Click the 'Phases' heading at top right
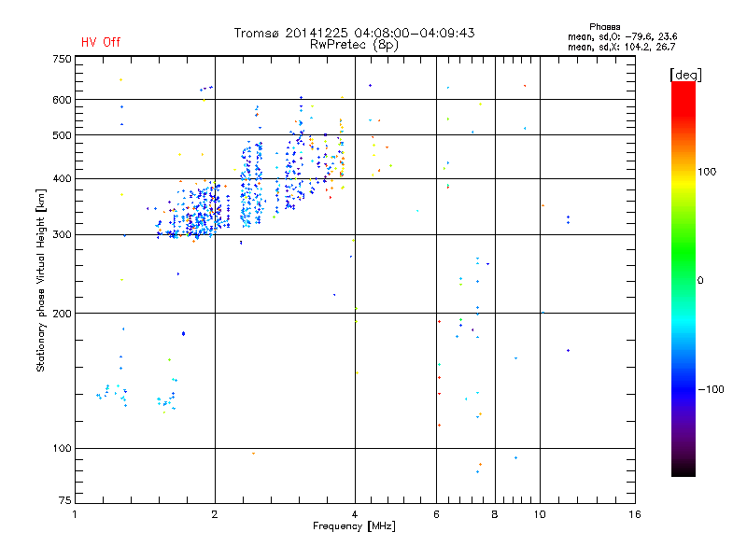The width and height of the screenshot is (747, 560). point(604,27)
